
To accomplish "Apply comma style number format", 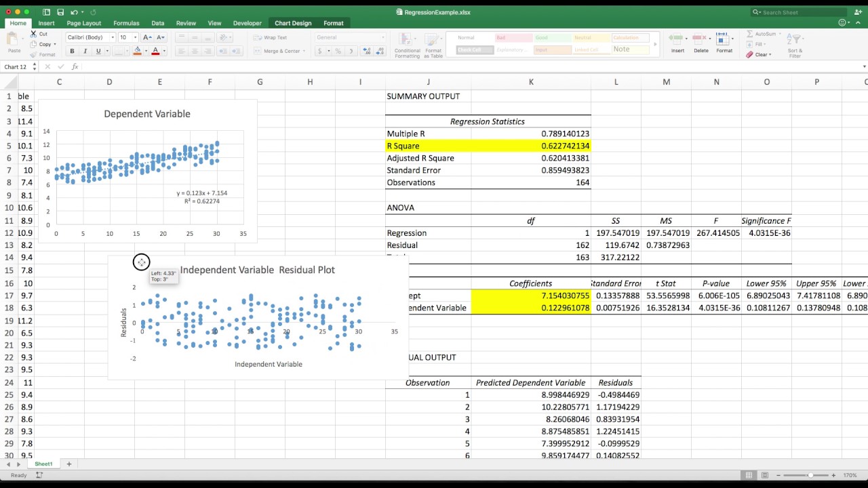I will coord(351,51).
